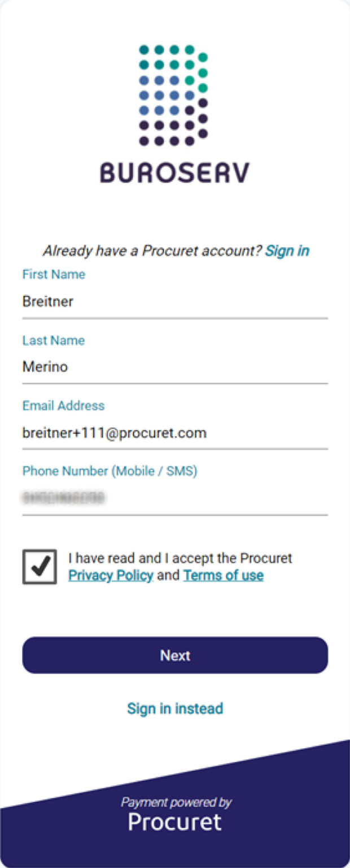
Task: Click the 'Payment powered by' footer text
Action: tap(176, 802)
